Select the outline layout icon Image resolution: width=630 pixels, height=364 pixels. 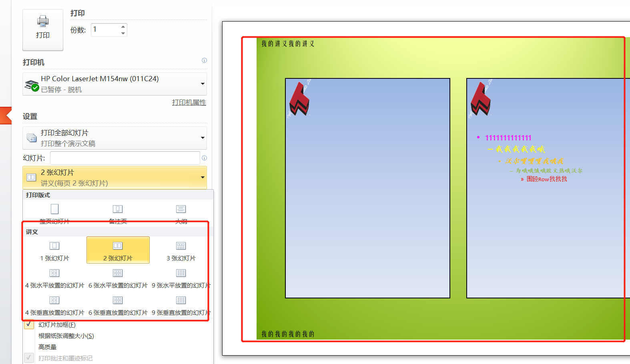(x=181, y=209)
